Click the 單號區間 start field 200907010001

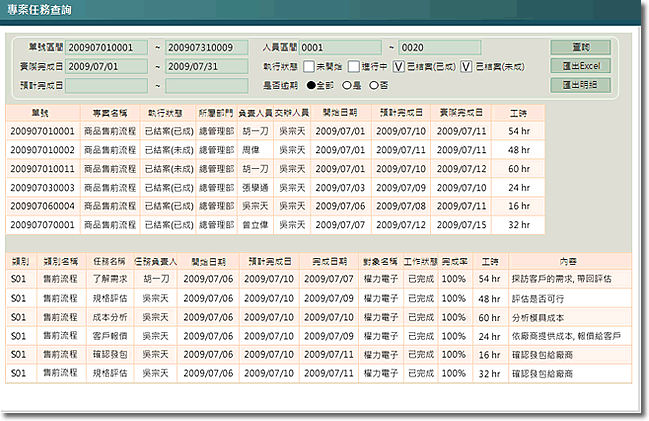(107, 47)
